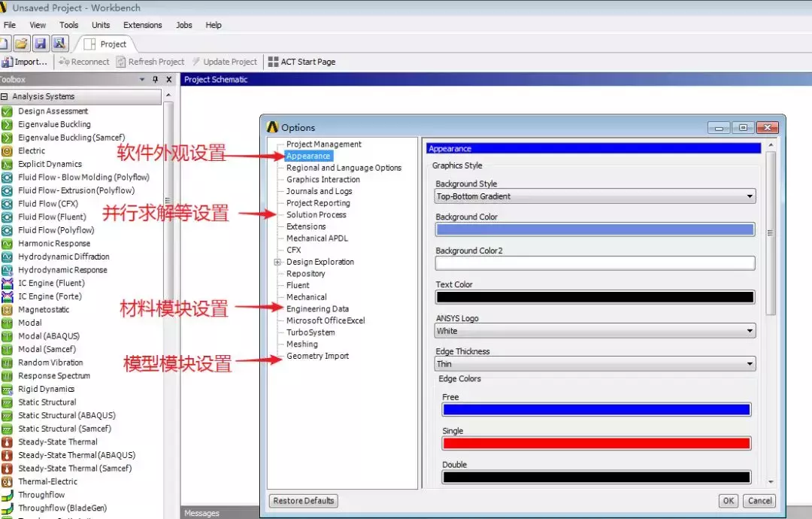Select the Design Assessment system icon
This screenshot has height=519, width=812.
pos(8,111)
